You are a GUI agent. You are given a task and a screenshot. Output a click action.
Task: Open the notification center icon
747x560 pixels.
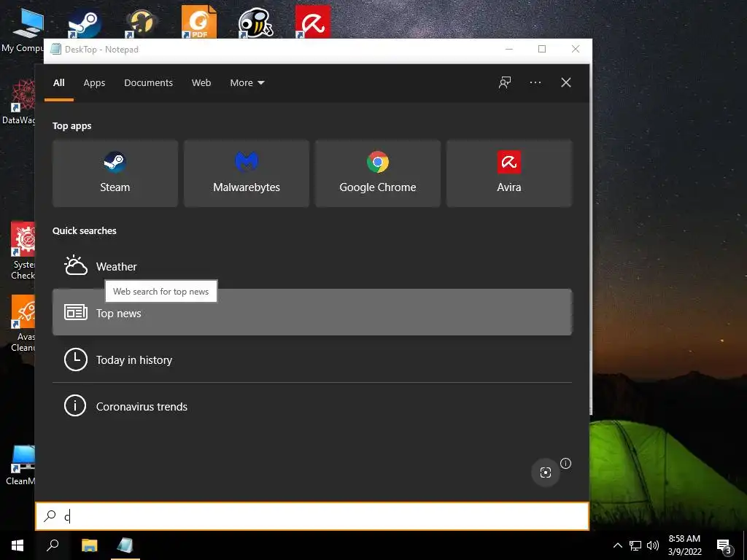723,545
